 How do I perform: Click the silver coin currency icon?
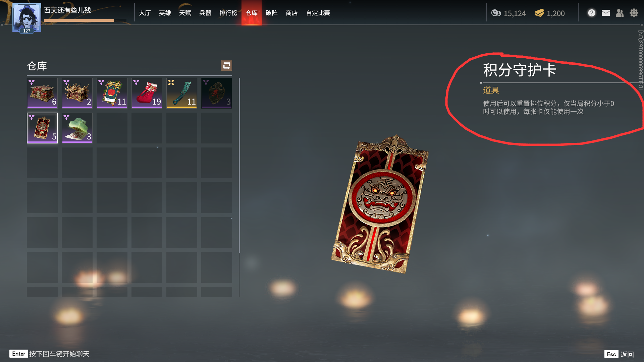[x=496, y=13]
